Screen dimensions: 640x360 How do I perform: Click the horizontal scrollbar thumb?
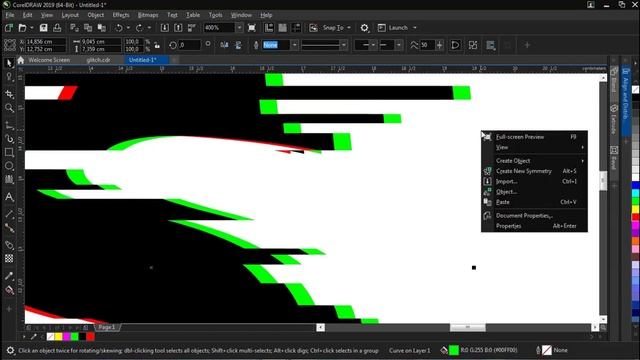468,327
